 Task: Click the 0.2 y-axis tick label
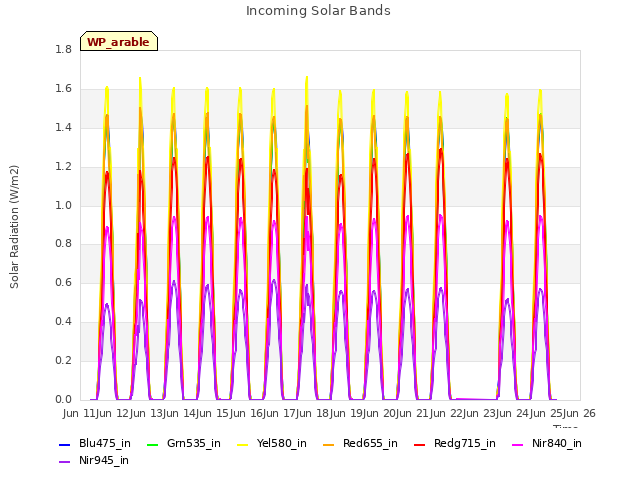click(x=63, y=360)
